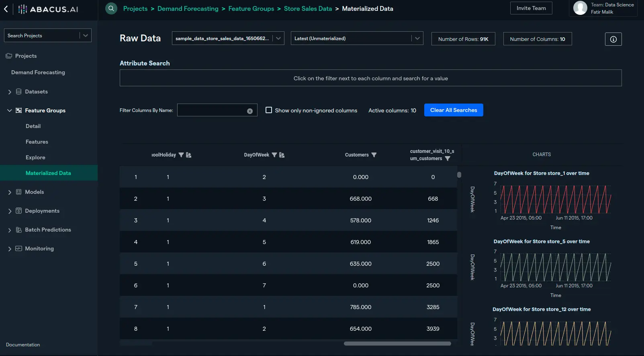Toggle Show only non-ignored columns checkbox

click(269, 110)
